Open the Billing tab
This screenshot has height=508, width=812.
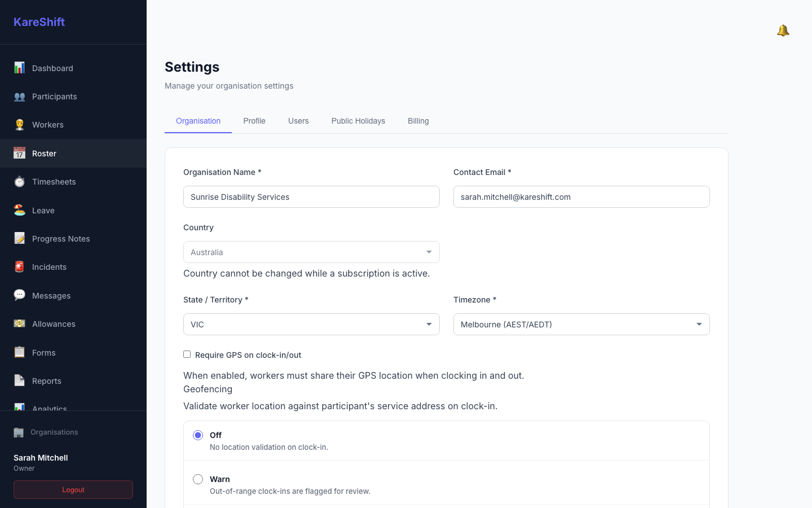418,121
